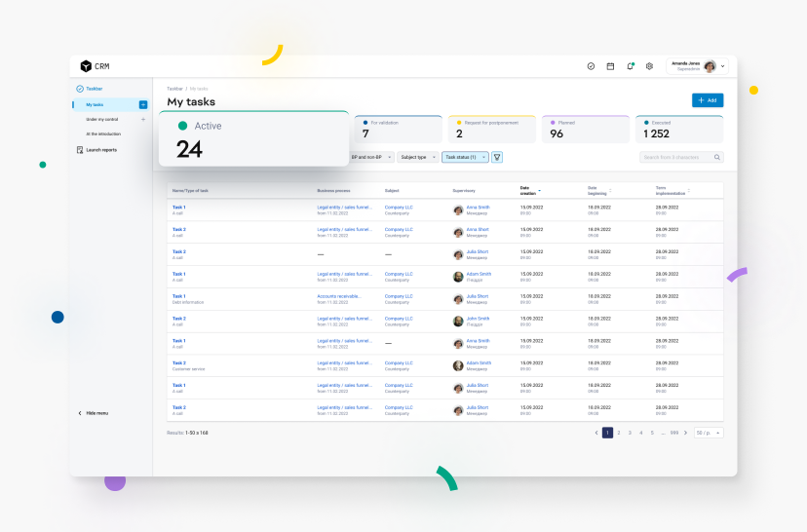This screenshot has width=807, height=532.
Task: Click the filter funnel icon
Action: [x=497, y=157]
